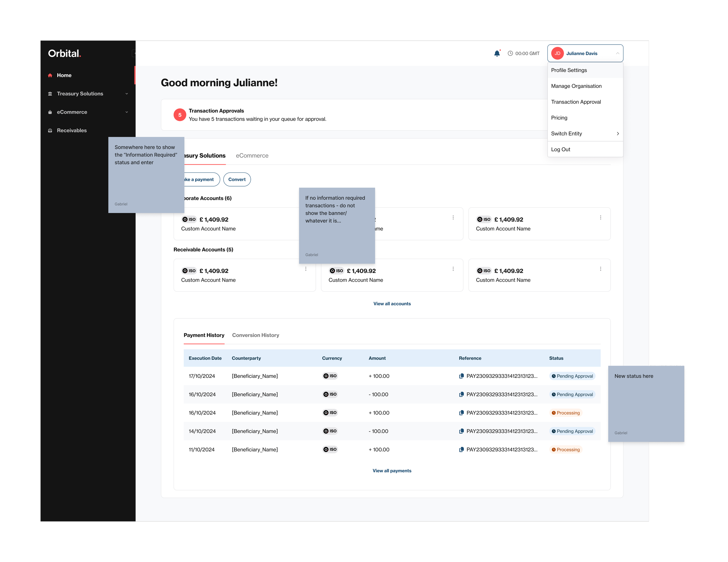
Task: Choose Log Out from user menu
Action: point(560,149)
